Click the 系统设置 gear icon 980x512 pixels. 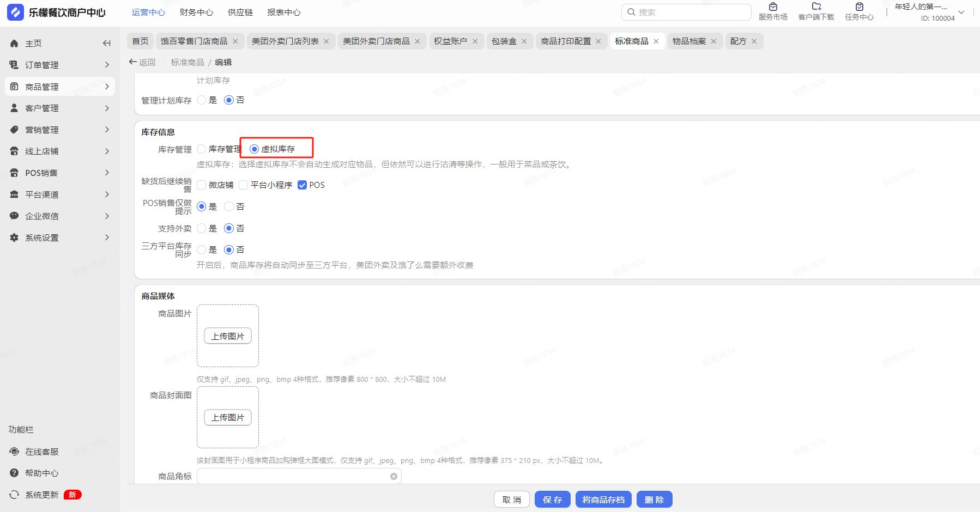point(14,237)
